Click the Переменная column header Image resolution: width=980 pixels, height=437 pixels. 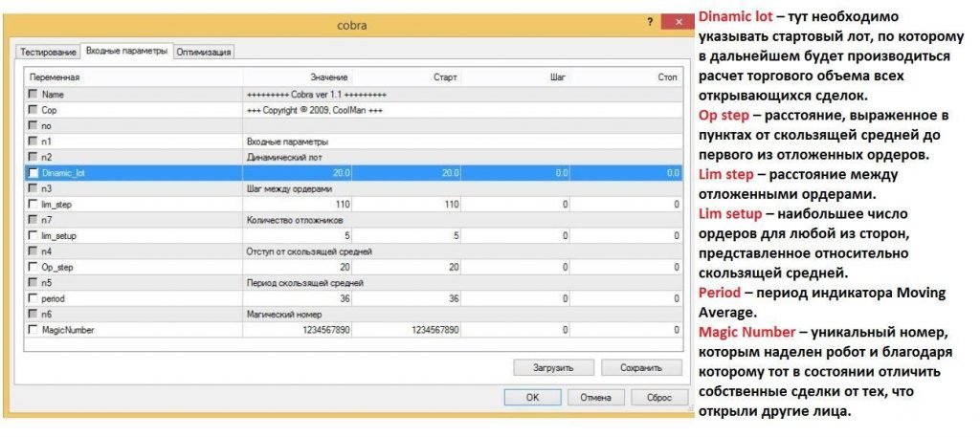tap(134, 76)
